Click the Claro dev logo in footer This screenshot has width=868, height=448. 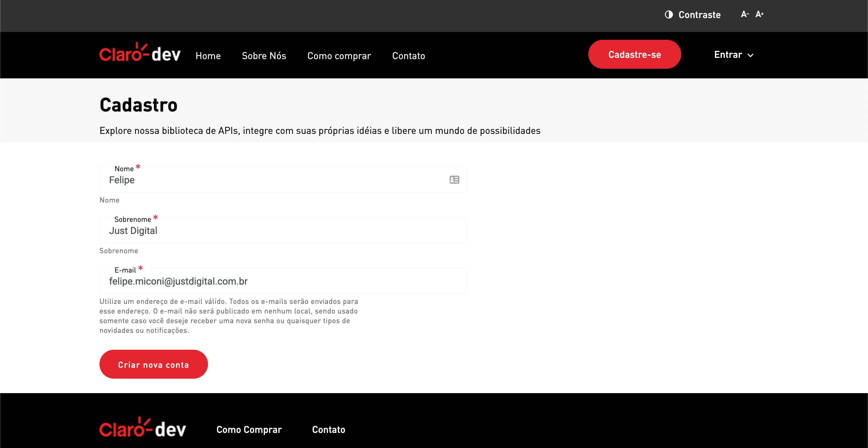pyautogui.click(x=142, y=428)
